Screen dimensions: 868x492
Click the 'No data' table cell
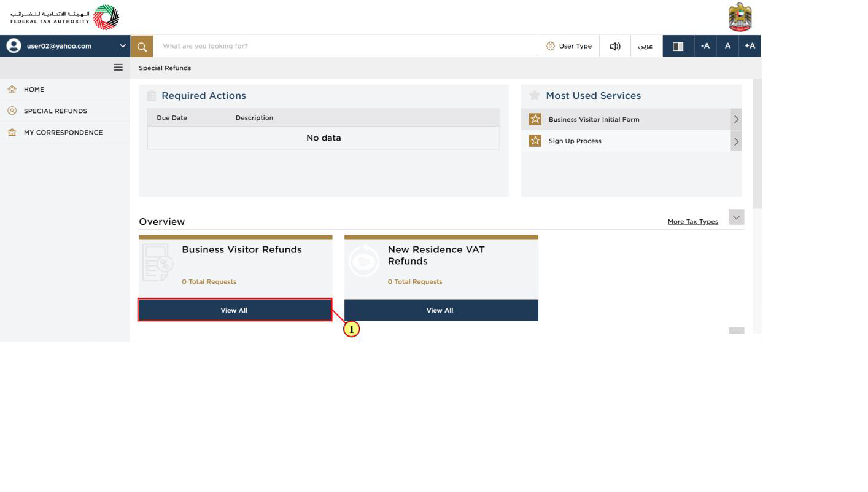(324, 138)
